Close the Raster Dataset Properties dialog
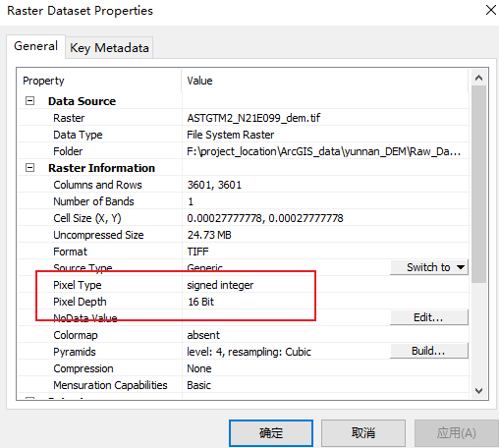Viewport: 499px width, 448px height. tap(491, 10)
